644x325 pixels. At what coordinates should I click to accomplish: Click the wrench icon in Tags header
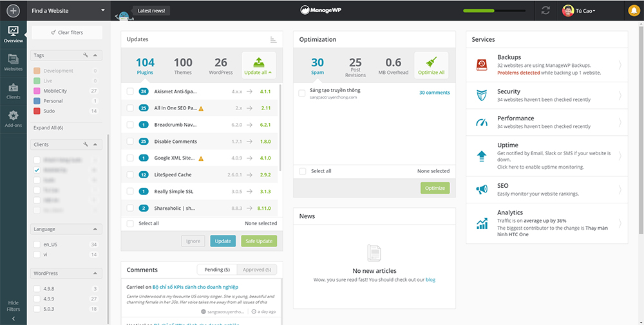click(86, 55)
